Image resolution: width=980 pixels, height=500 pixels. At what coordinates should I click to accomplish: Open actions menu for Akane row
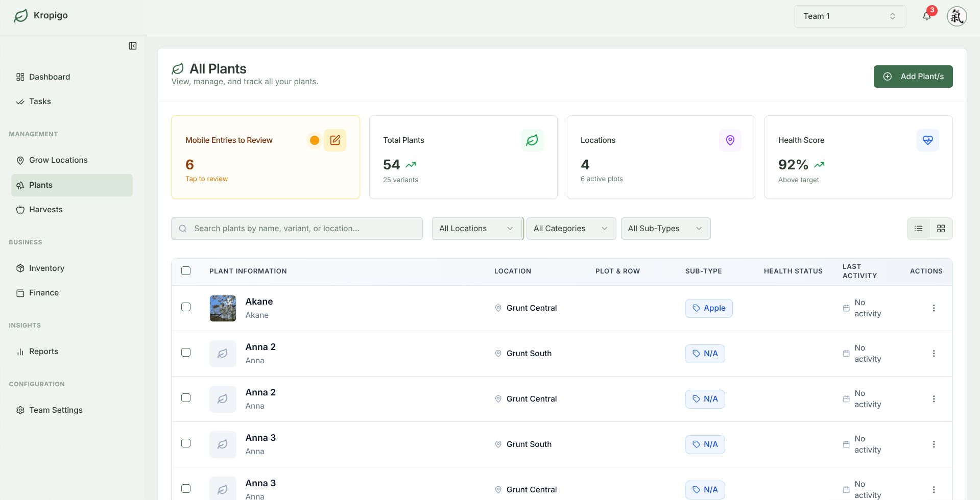(x=934, y=308)
